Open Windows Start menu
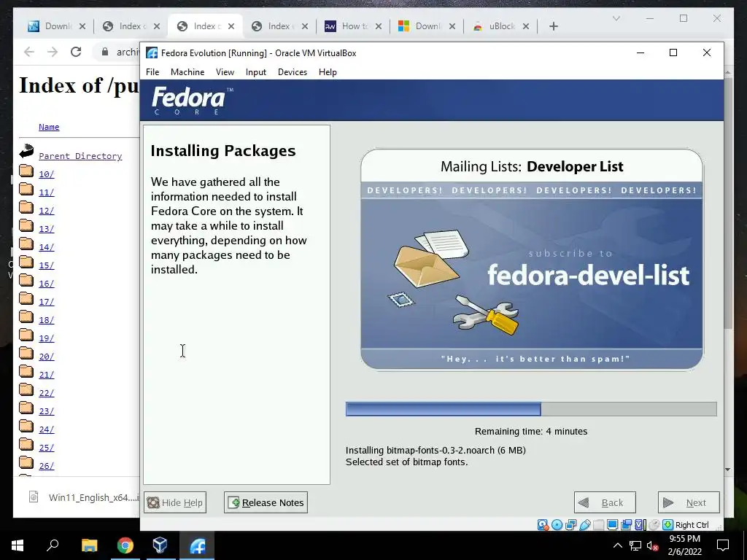The height and width of the screenshot is (560, 747). click(x=18, y=545)
